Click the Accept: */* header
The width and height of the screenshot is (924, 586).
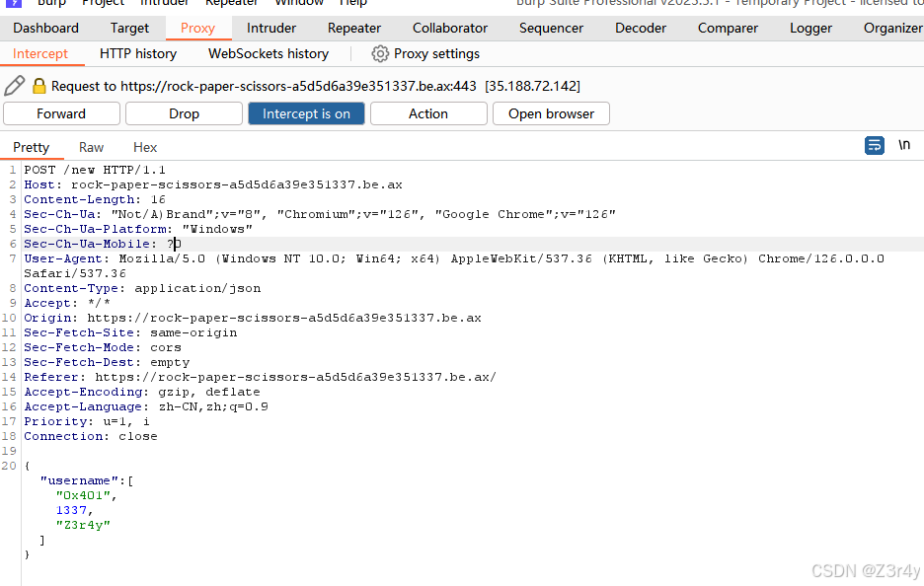(67, 303)
